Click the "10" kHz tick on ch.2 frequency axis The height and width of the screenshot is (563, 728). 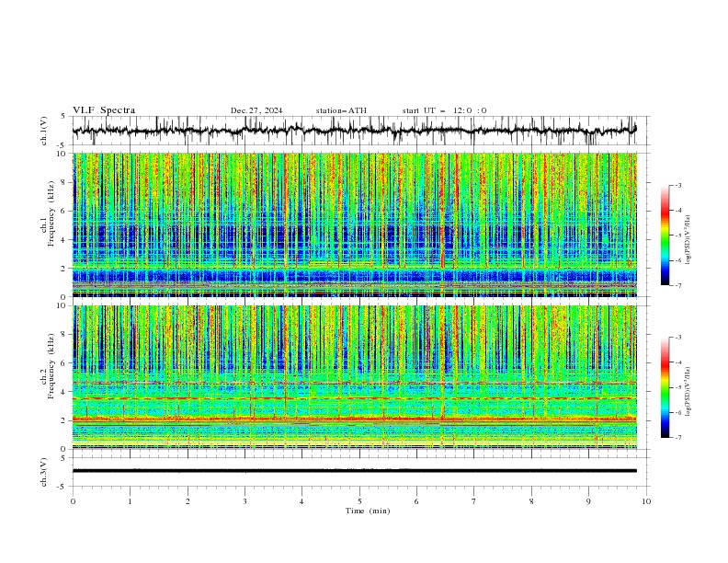[x=63, y=305]
